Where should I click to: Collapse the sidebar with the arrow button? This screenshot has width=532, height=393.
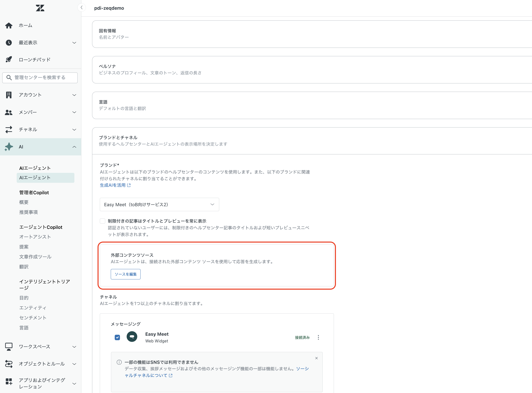point(81,8)
